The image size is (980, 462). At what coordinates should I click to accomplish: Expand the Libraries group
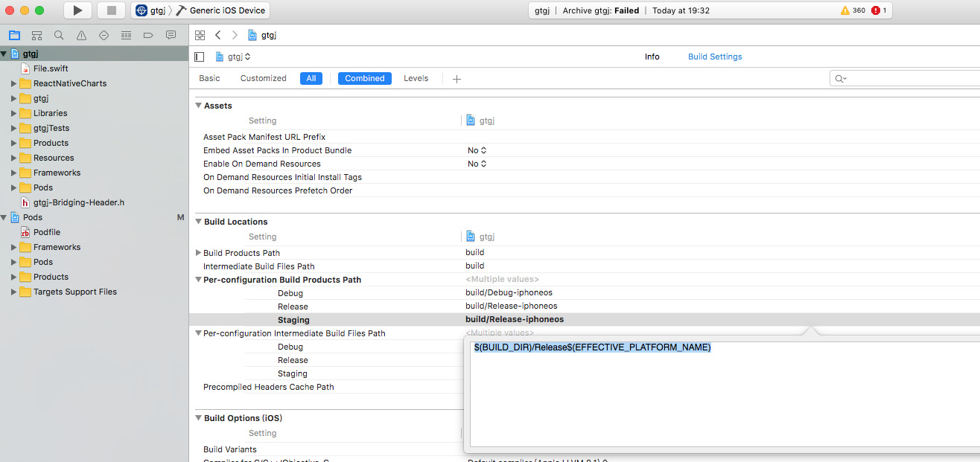(13, 113)
